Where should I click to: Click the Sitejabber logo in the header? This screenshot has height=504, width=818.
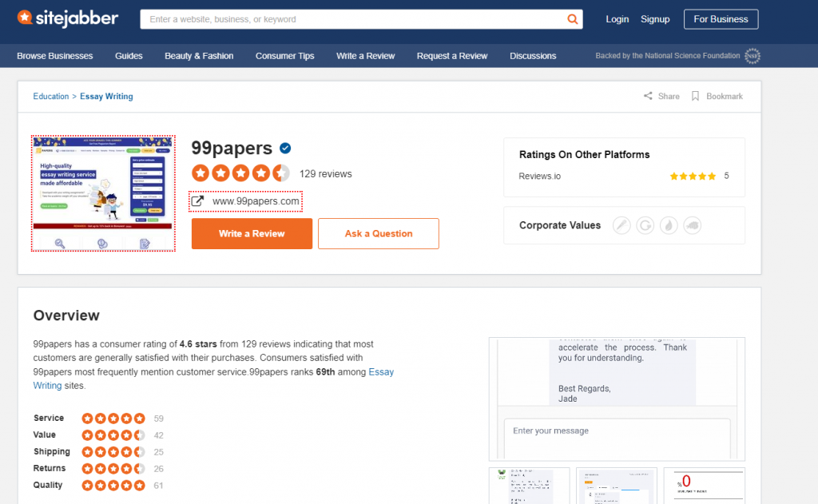(x=68, y=19)
